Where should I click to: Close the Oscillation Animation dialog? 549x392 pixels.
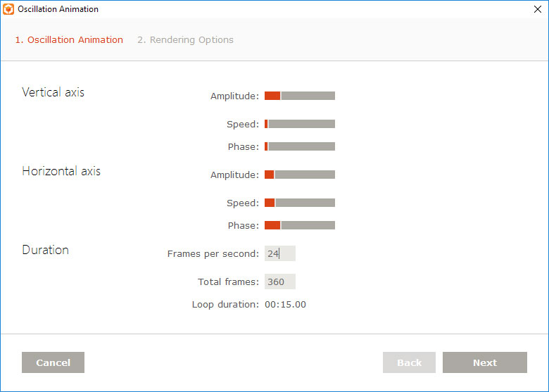[x=538, y=9]
